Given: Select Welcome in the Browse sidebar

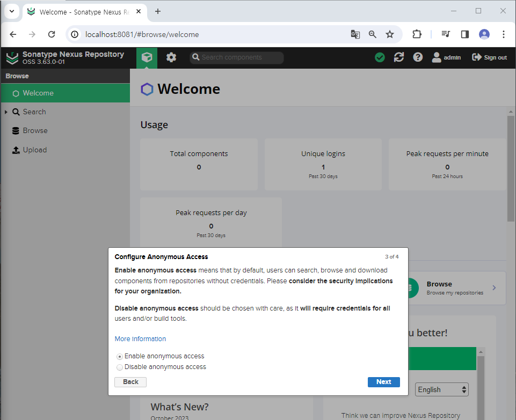Looking at the screenshot, I should coord(66,93).
